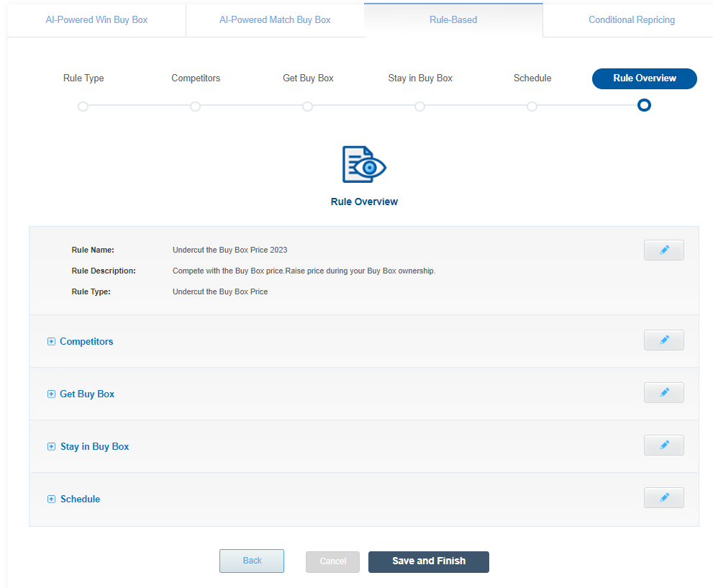
Task: Click Save and Finish
Action: 428,561
